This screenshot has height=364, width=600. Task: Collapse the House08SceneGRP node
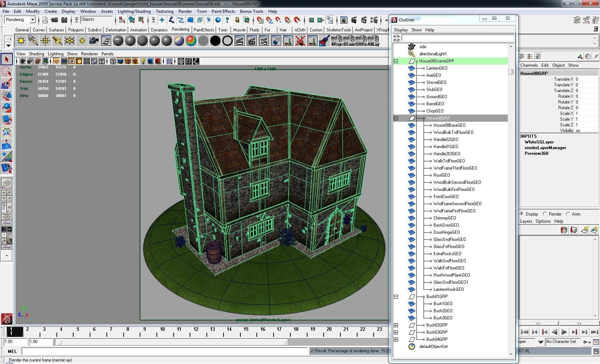(396, 61)
